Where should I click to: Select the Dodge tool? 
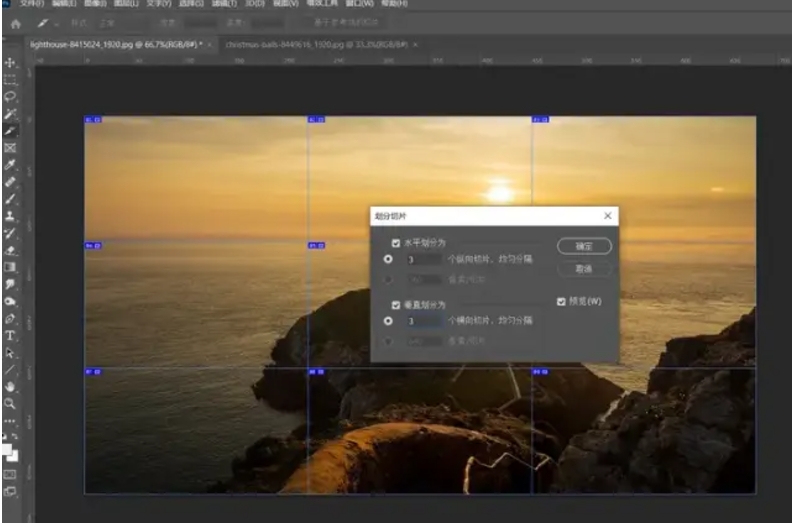[10, 302]
